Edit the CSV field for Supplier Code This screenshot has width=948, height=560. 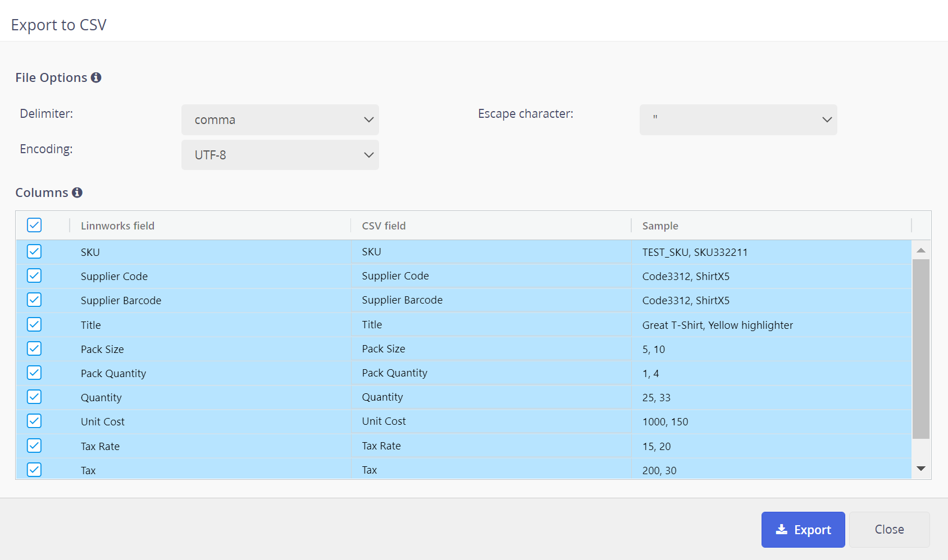[x=491, y=276]
